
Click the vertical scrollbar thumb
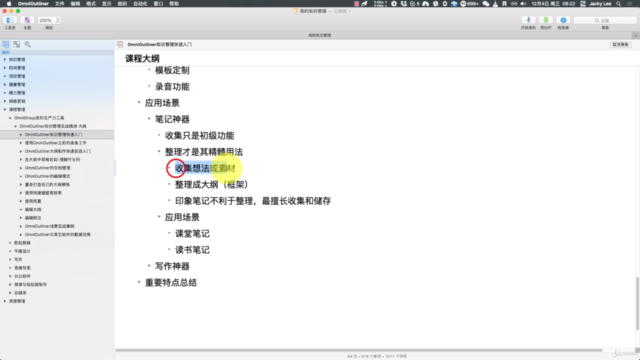pos(638,303)
